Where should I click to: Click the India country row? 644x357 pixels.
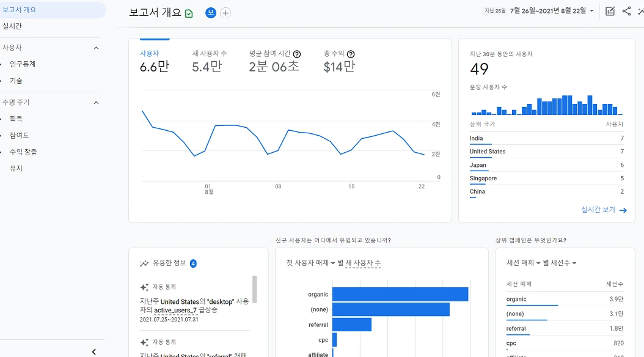click(547, 138)
